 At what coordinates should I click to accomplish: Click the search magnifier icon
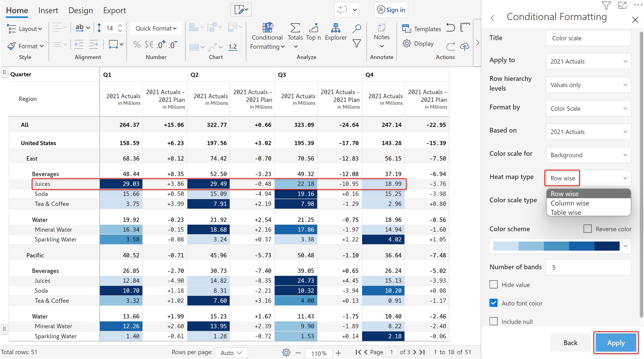357,28
